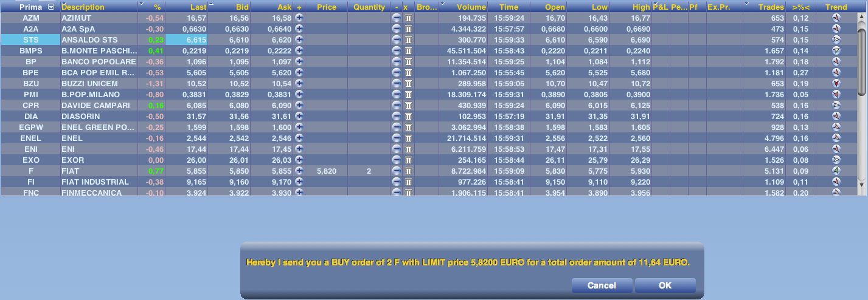Click the trash icon on the FIAT row
The image size is (868, 300).
409,171
